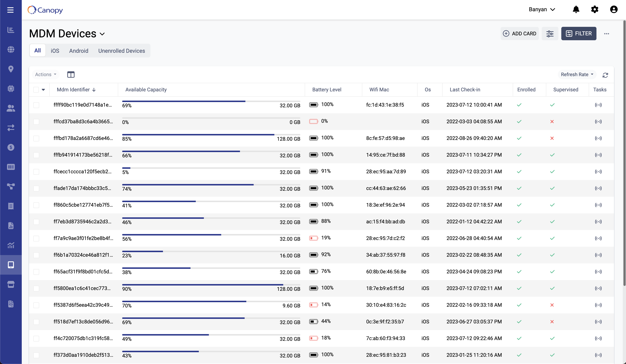Viewport: 626px width, 364px height.
Task: Open the Unenrolled Devices tab
Action: 121,51
